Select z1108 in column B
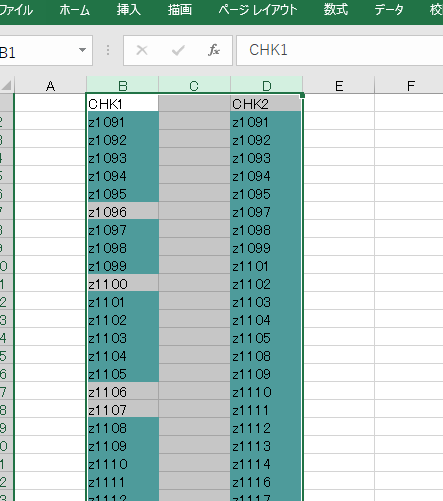This screenshot has height=501, width=443. [123, 428]
